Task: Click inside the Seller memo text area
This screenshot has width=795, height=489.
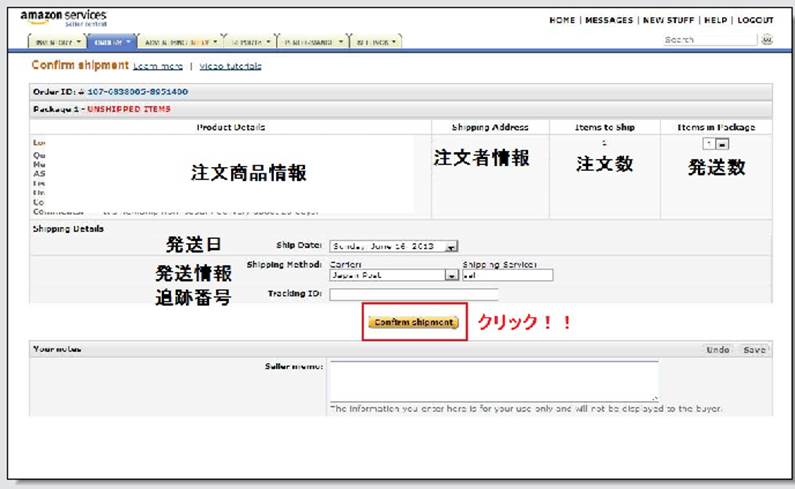Action: [x=494, y=381]
